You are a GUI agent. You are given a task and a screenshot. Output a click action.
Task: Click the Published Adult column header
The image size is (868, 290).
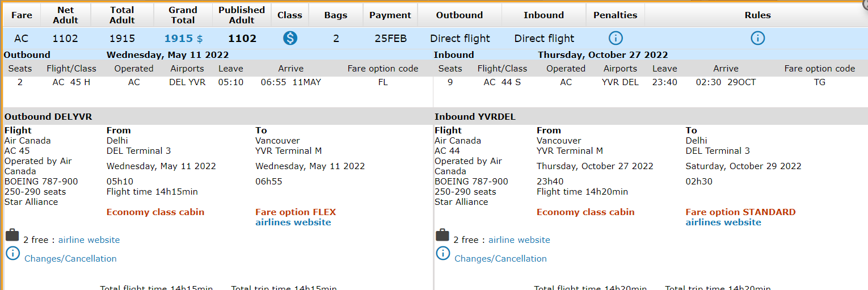(242, 15)
